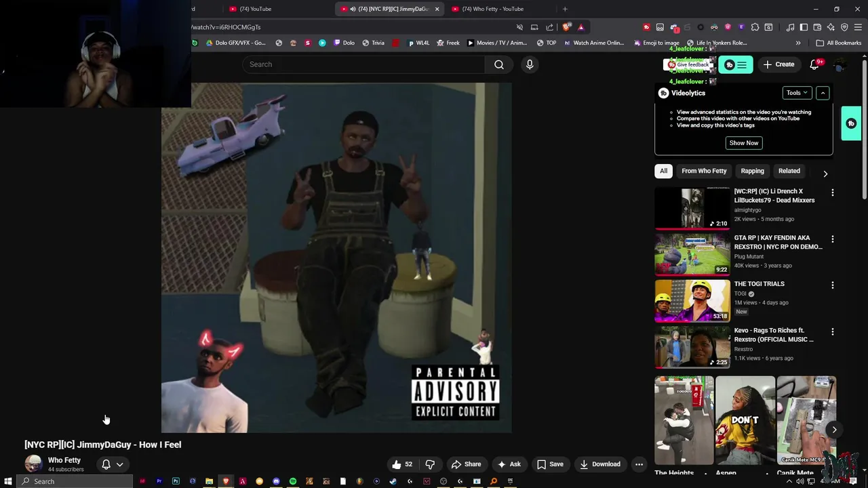This screenshot has height=488, width=868.
Task: Click the Brave Shields lion icon
Action: click(566, 27)
